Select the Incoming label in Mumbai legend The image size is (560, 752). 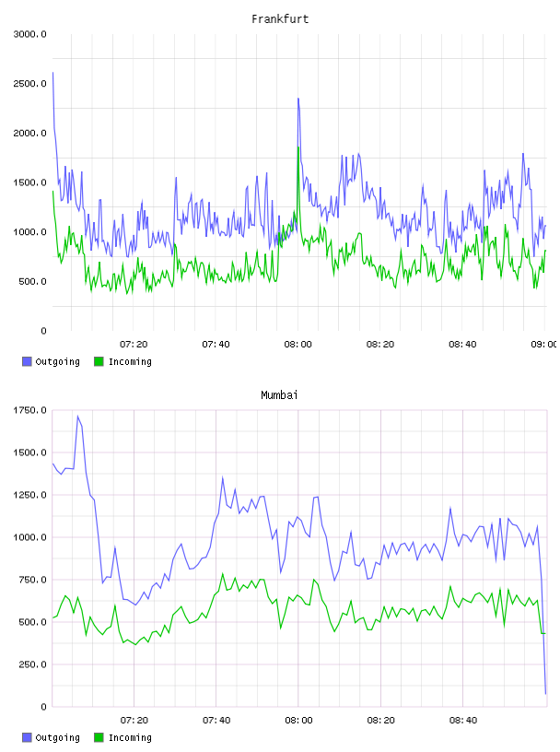[x=130, y=738]
